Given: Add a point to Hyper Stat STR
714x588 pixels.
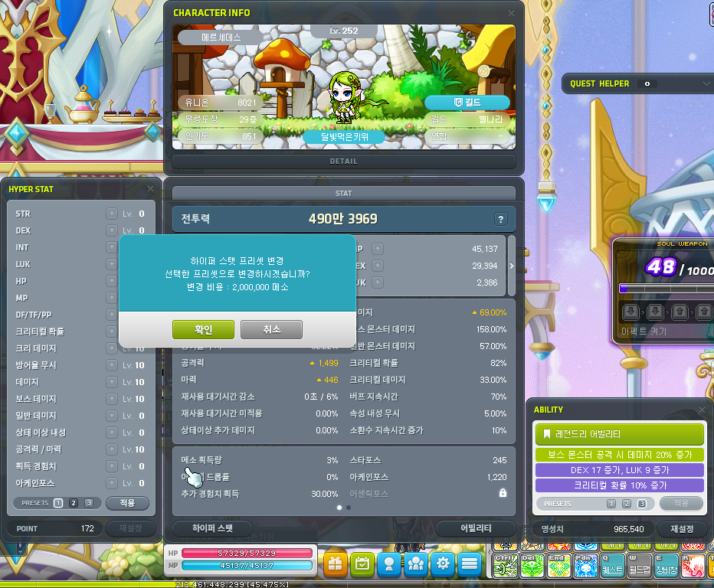Looking at the screenshot, I should click(x=112, y=214).
